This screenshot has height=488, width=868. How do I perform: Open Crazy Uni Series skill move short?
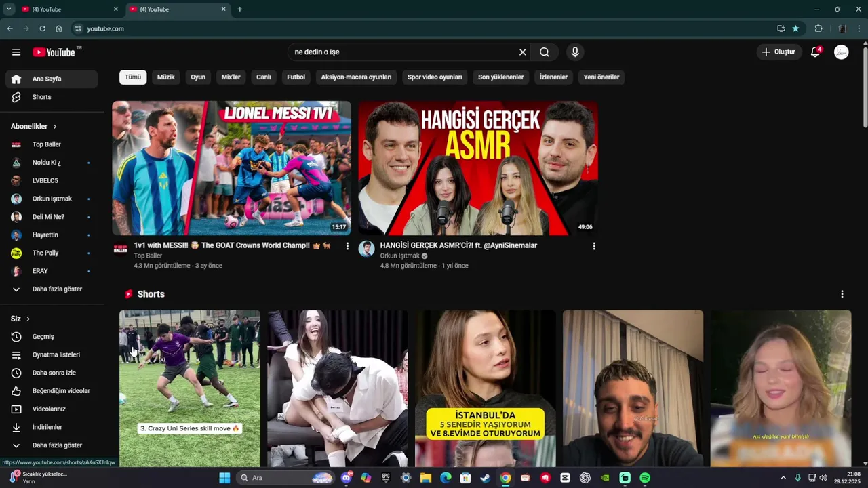[x=190, y=388]
